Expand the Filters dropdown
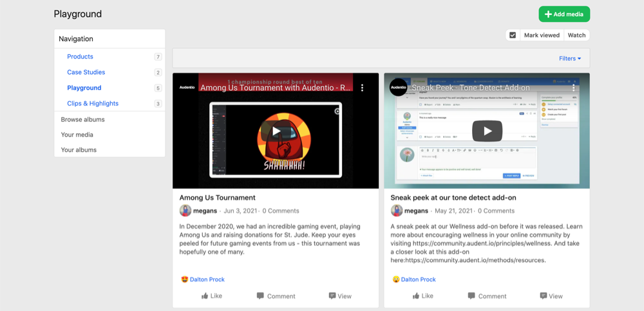The width and height of the screenshot is (644, 311). 570,59
